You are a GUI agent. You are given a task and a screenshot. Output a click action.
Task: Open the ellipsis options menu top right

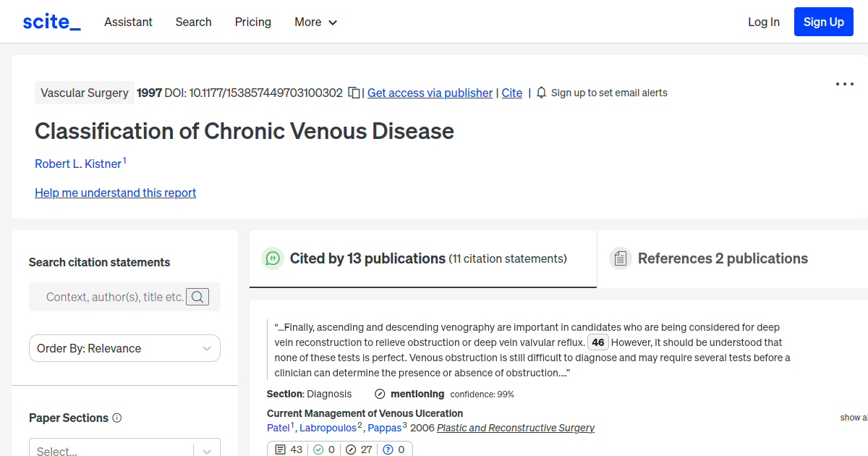tap(844, 84)
